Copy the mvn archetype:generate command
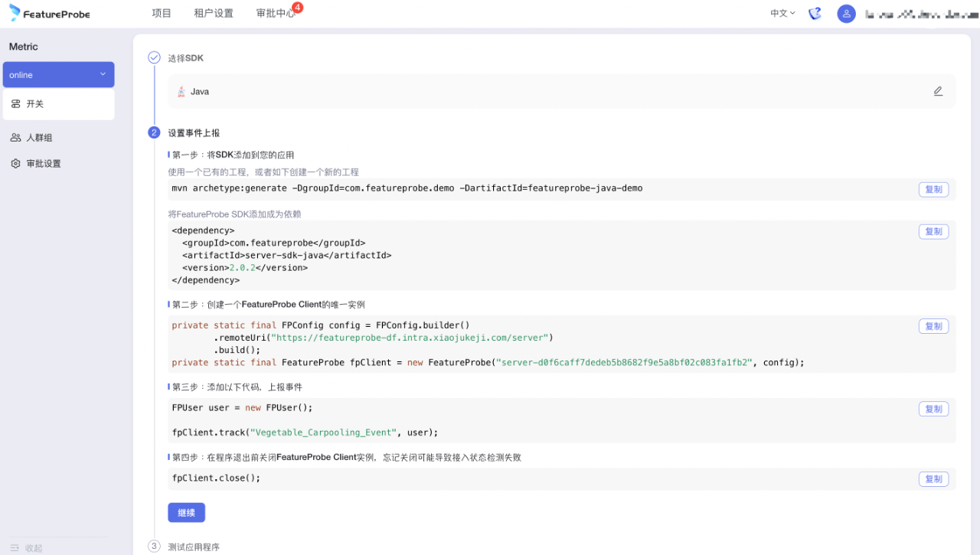The height and width of the screenshot is (555, 980). coord(933,189)
